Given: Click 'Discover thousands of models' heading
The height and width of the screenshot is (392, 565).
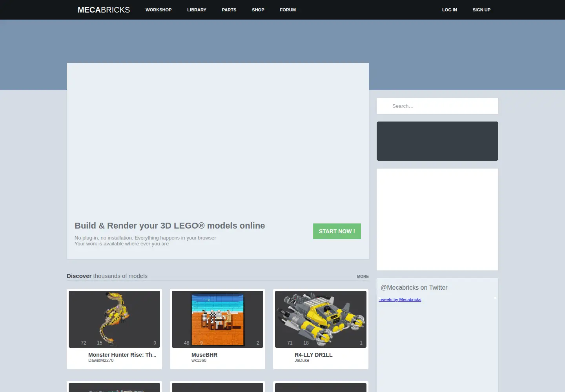Looking at the screenshot, I should pyautogui.click(x=107, y=276).
